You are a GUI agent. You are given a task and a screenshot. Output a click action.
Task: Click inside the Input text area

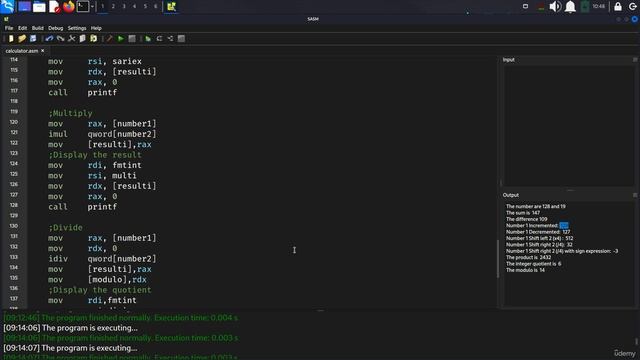point(569,125)
